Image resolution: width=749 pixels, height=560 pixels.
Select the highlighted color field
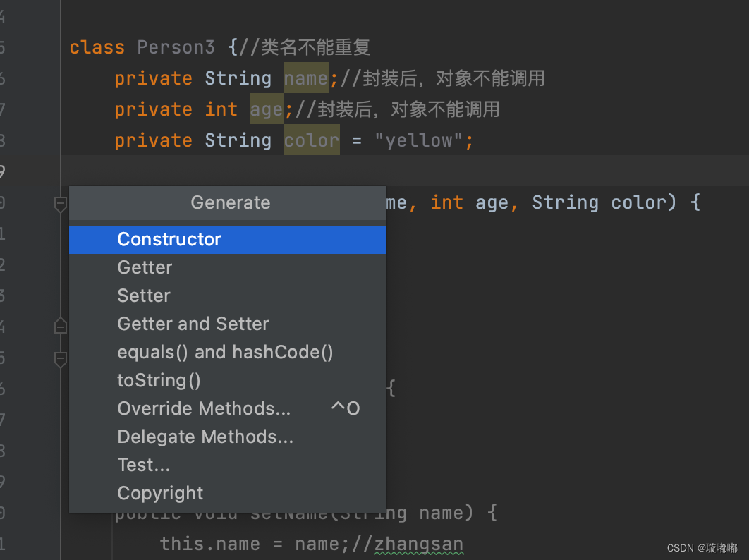click(x=311, y=140)
